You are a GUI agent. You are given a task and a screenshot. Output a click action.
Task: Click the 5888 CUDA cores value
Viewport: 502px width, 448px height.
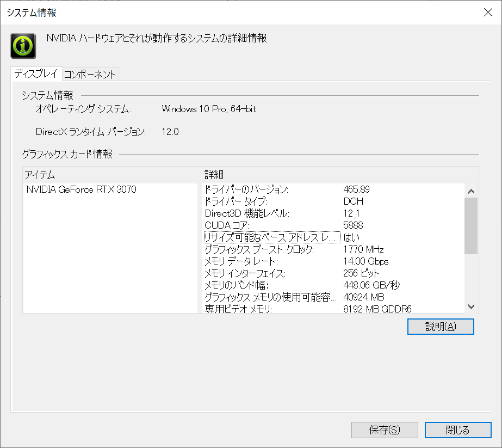tap(353, 225)
